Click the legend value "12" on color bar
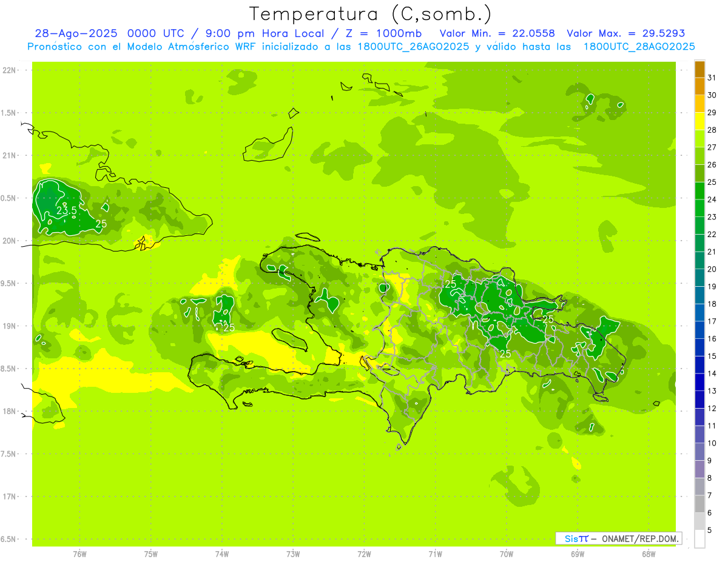Image resolution: width=728 pixels, height=562 pixels. pyautogui.click(x=712, y=409)
